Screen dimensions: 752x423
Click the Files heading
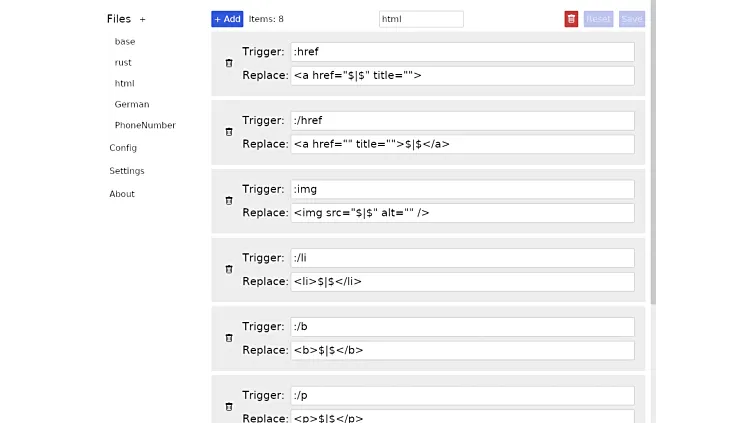[119, 19]
